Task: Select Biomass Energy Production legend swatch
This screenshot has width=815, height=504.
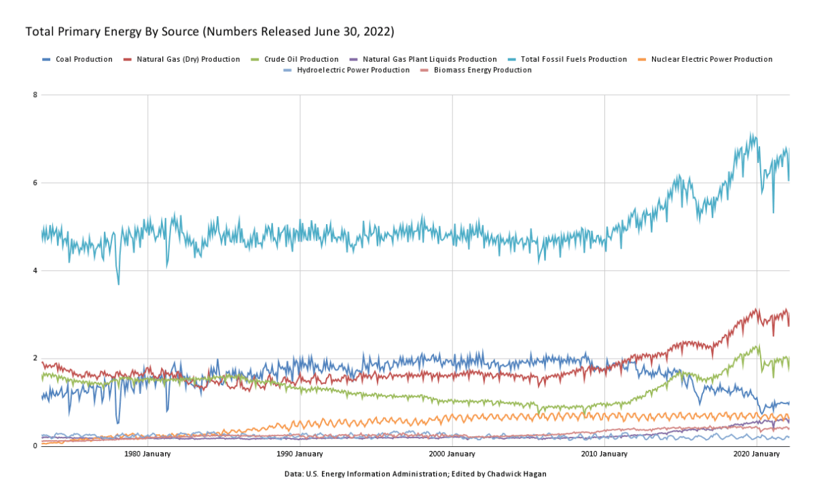Action: coord(424,70)
